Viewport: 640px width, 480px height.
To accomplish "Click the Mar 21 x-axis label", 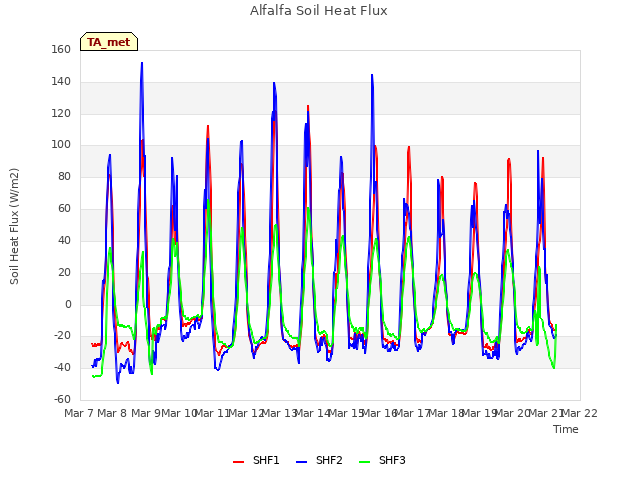I will tap(546, 413).
